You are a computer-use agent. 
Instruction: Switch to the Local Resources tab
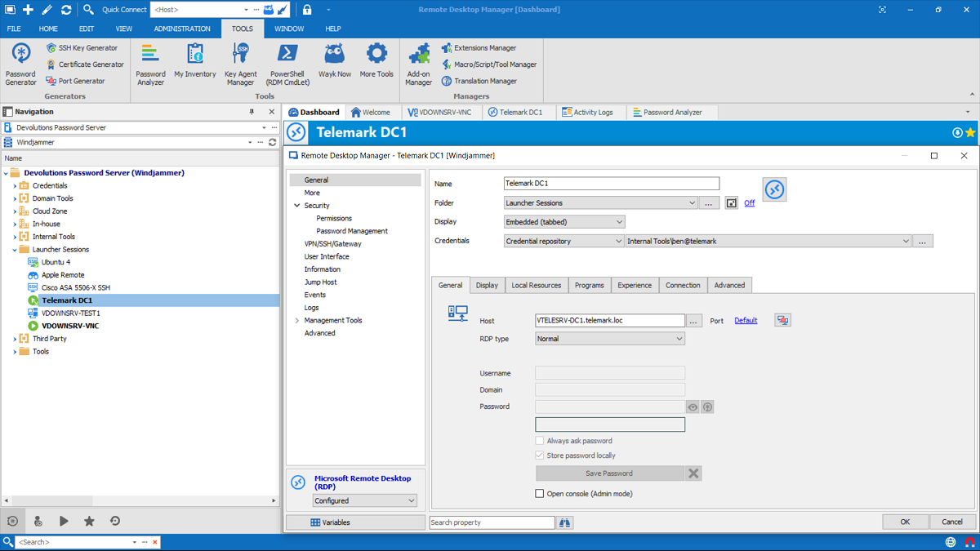[536, 286]
